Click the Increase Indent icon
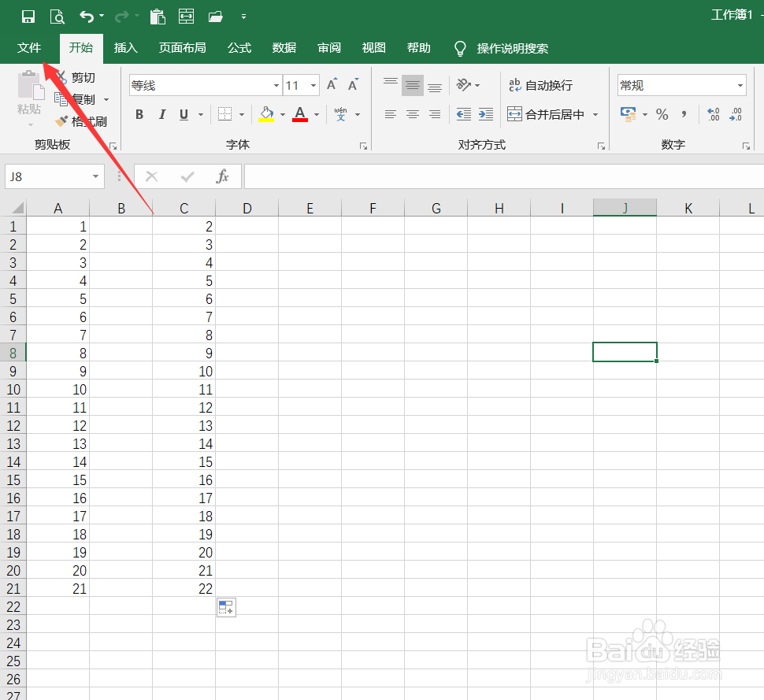 486,114
